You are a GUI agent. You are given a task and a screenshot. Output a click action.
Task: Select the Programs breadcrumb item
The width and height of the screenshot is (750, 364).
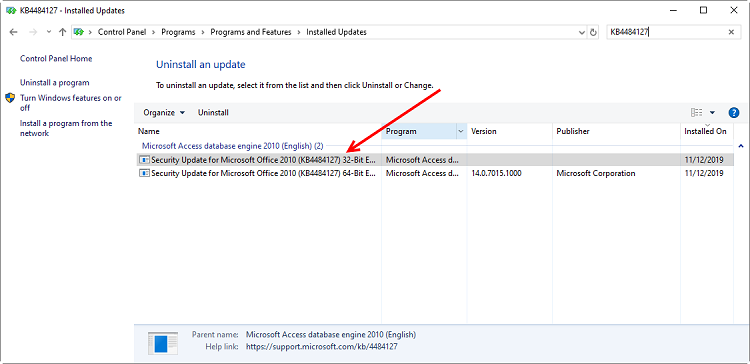tap(178, 32)
